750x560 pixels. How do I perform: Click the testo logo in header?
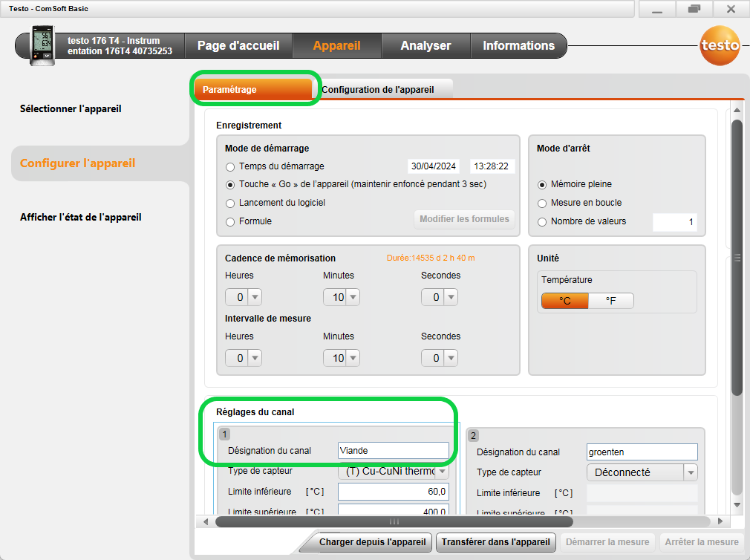719,45
